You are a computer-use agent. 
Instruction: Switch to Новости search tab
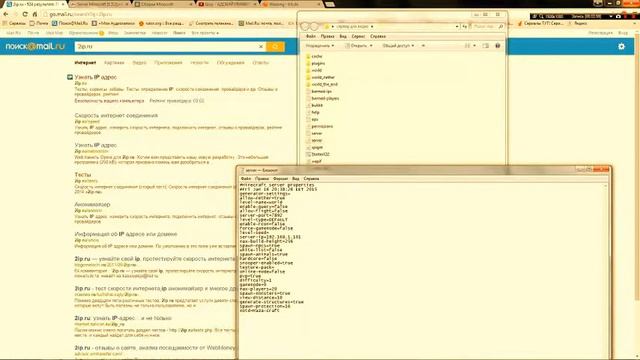(x=199, y=63)
